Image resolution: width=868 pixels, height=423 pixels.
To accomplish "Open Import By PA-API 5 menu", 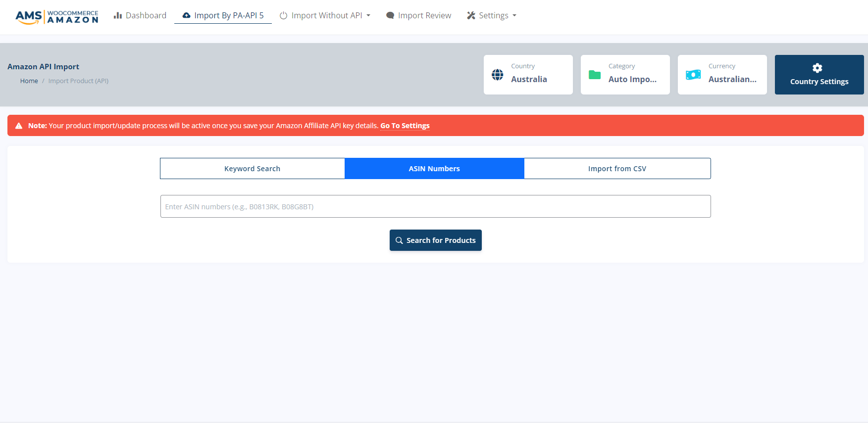I will click(x=223, y=16).
